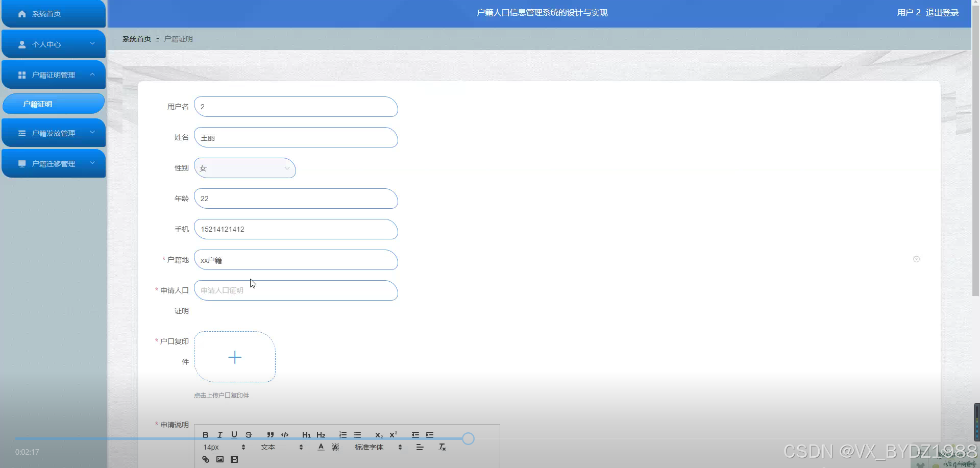This screenshot has width=980, height=468.
Task: Click the home icon beside 系统首页
Action: (22, 14)
